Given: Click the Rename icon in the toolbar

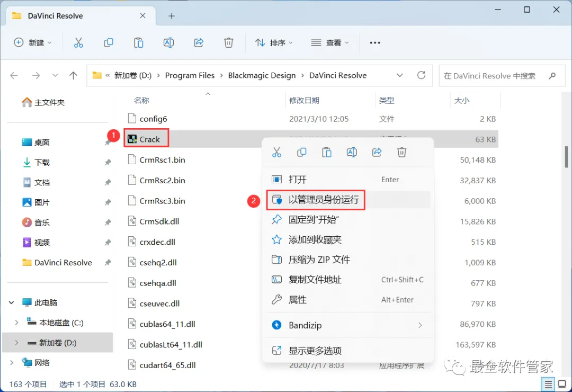Looking at the screenshot, I should (168, 43).
